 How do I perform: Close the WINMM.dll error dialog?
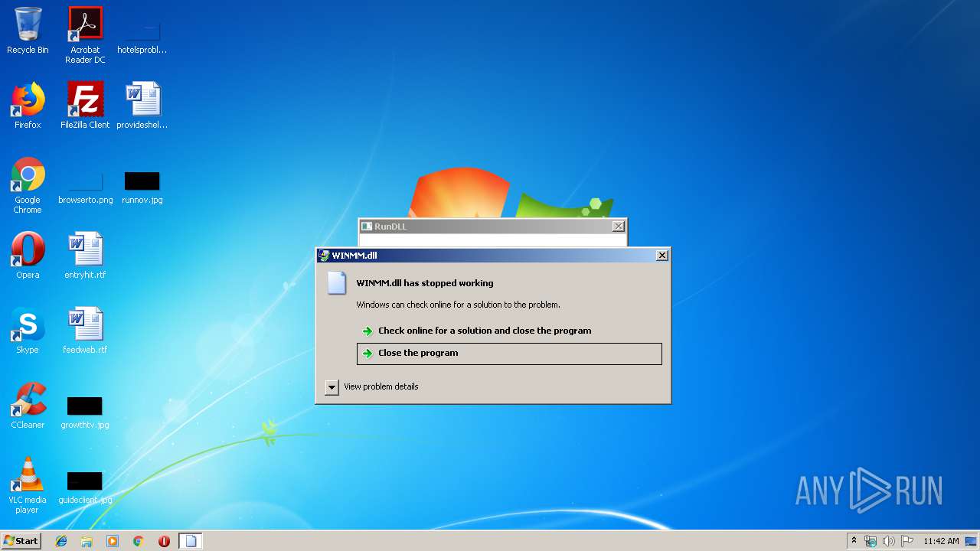pos(662,256)
